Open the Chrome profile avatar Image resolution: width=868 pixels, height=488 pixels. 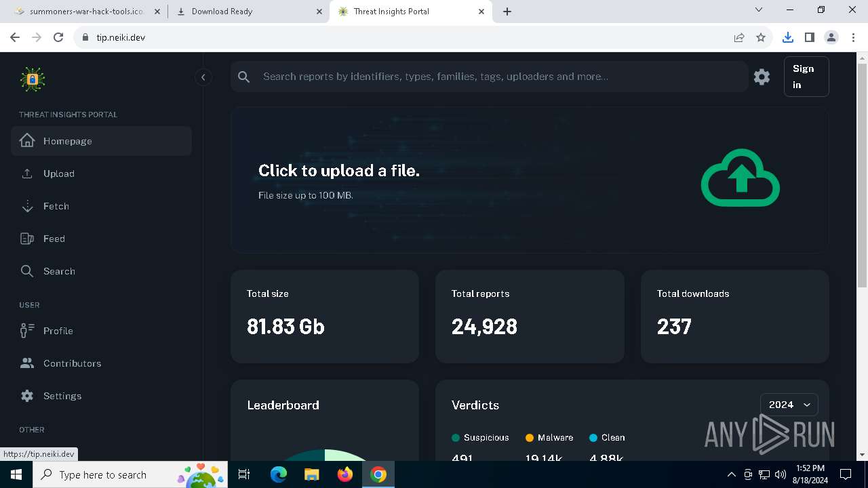coord(831,37)
